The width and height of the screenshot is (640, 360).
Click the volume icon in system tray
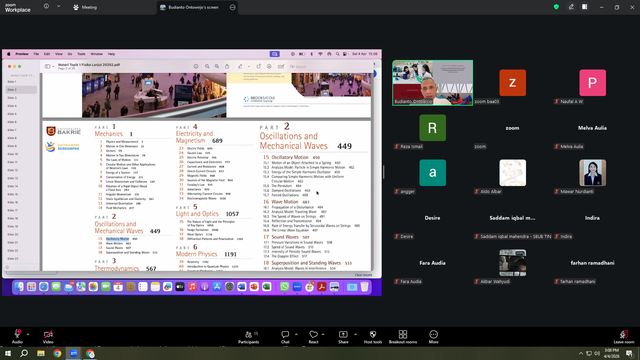point(597,353)
